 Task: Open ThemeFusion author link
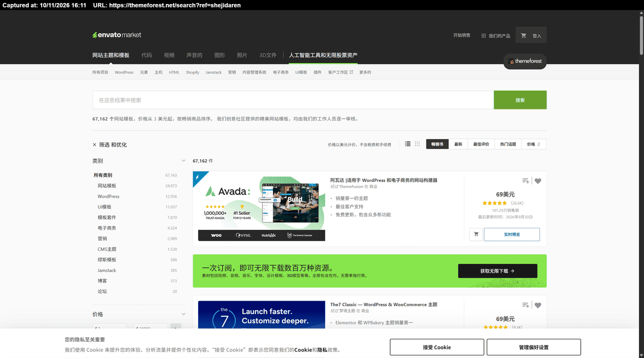(351, 187)
